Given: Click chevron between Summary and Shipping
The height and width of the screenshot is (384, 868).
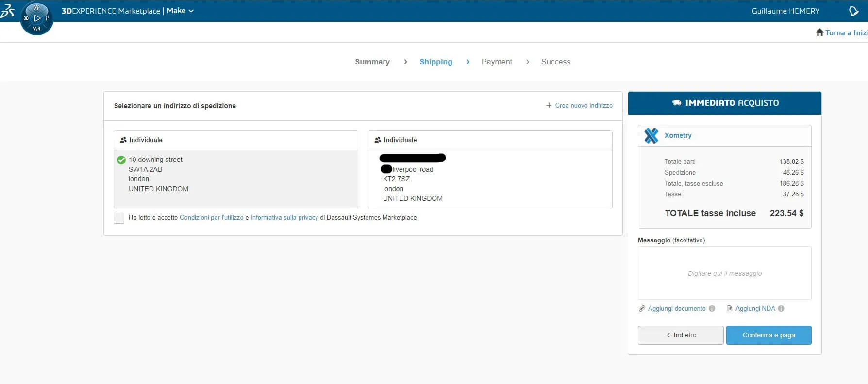Looking at the screenshot, I should [x=405, y=62].
